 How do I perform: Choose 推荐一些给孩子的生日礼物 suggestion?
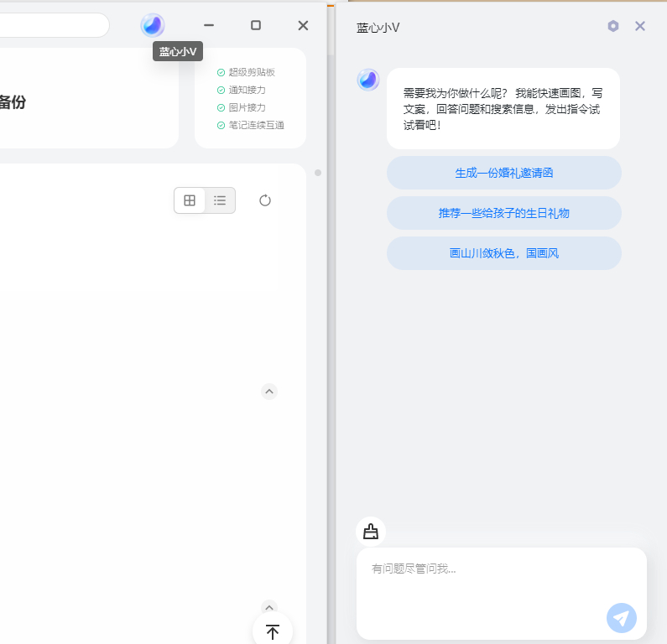click(504, 213)
